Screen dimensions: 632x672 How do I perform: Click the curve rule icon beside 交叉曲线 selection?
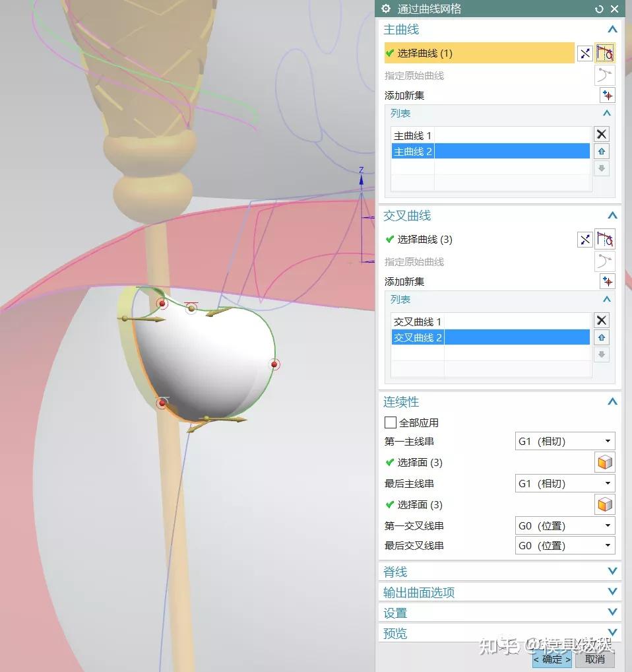point(604,239)
